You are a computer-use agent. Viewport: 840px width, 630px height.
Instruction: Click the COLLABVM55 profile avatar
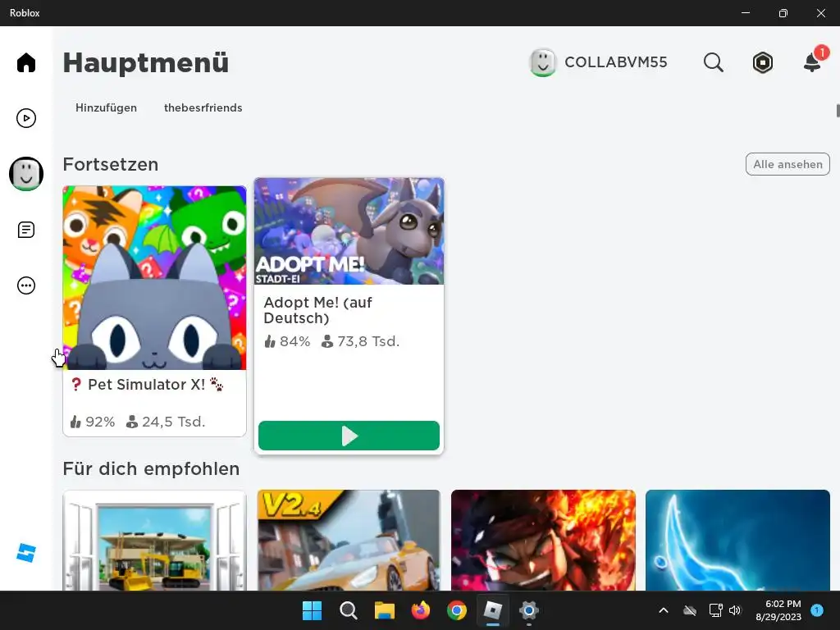(543, 62)
